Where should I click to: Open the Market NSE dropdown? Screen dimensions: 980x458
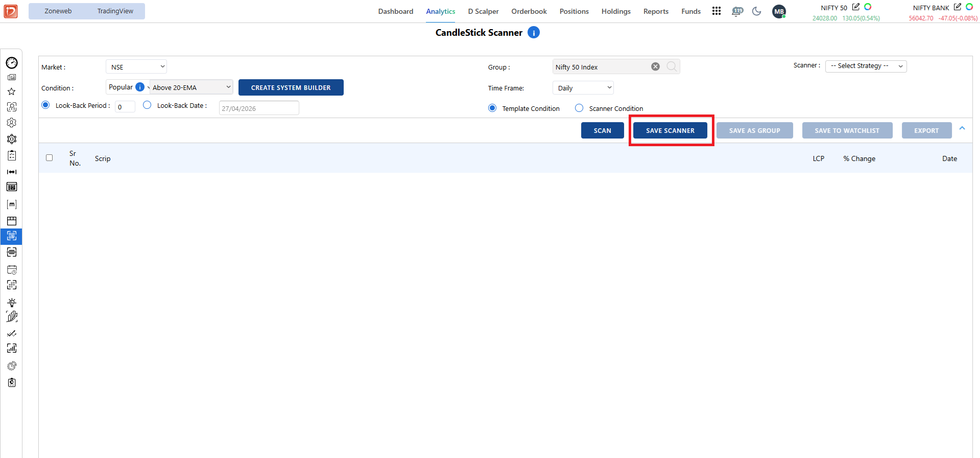[x=136, y=67]
